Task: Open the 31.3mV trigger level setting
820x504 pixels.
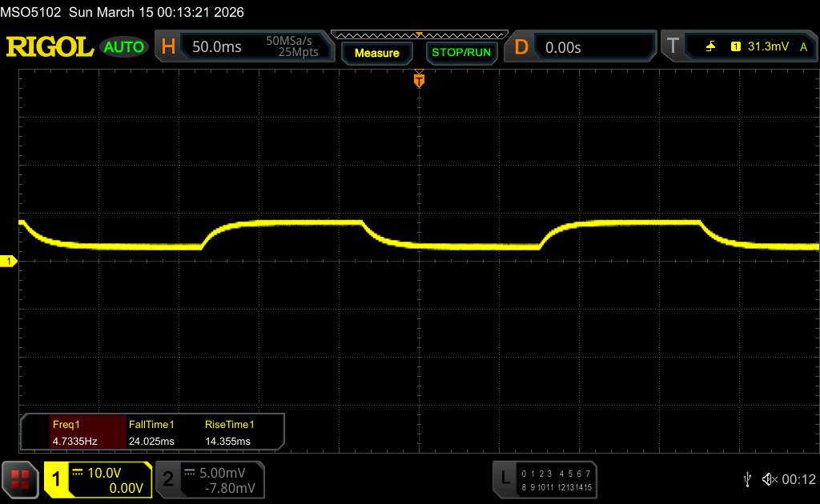Action: click(x=769, y=47)
